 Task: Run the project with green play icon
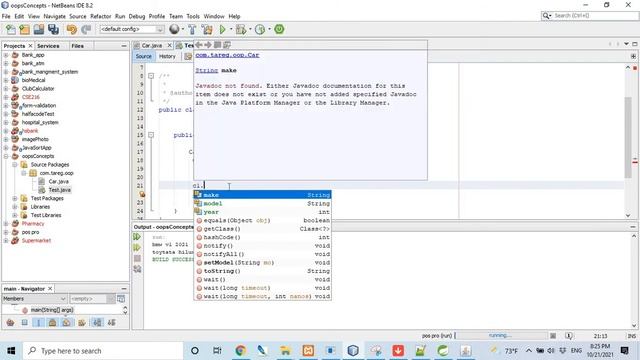tap(222, 29)
